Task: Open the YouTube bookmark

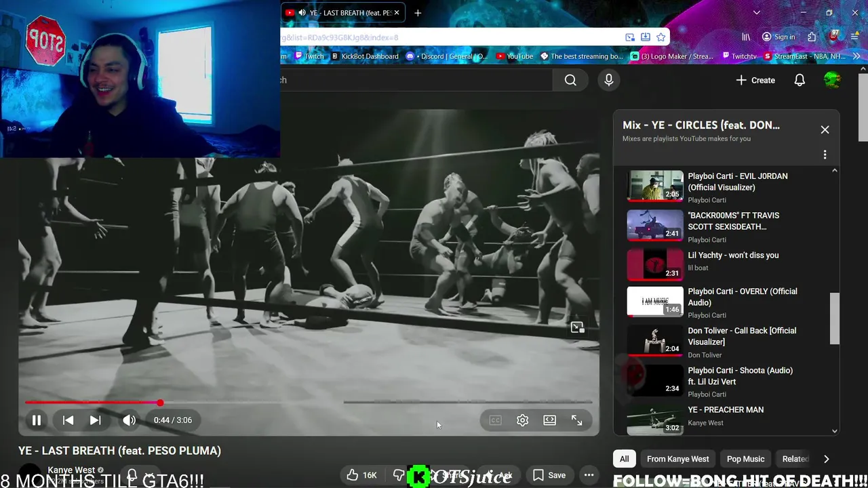Action: pos(515,56)
